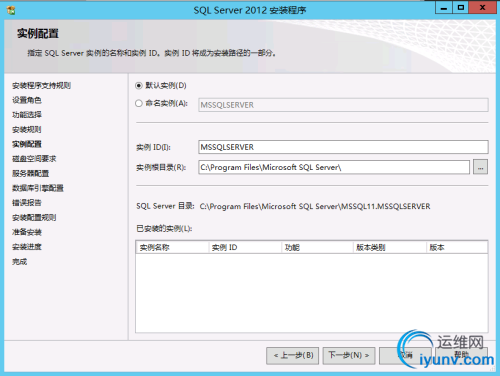Image resolution: width=500 pixels, height=376 pixels.
Task: Select the 安装程序支持规则 step
Action: [41, 86]
